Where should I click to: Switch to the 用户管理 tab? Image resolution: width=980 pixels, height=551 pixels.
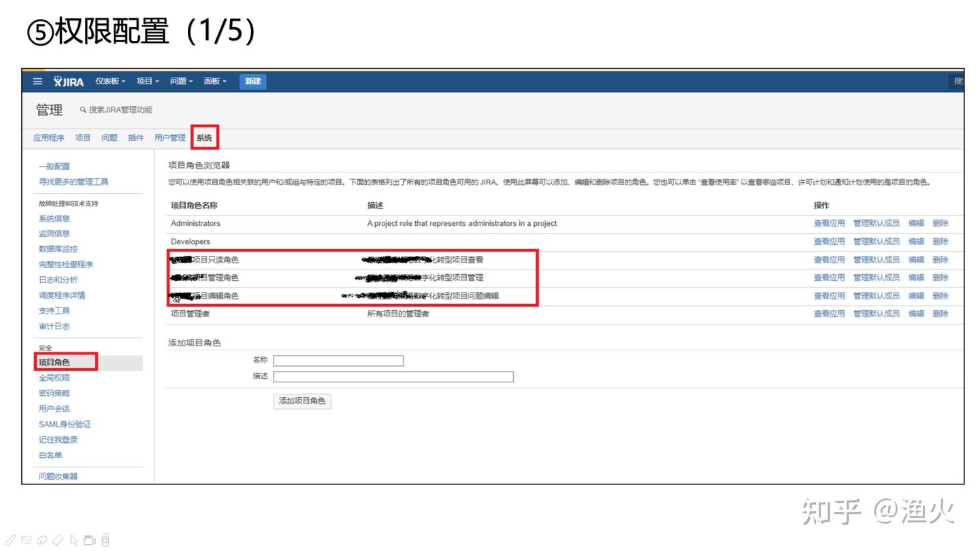[x=169, y=138]
